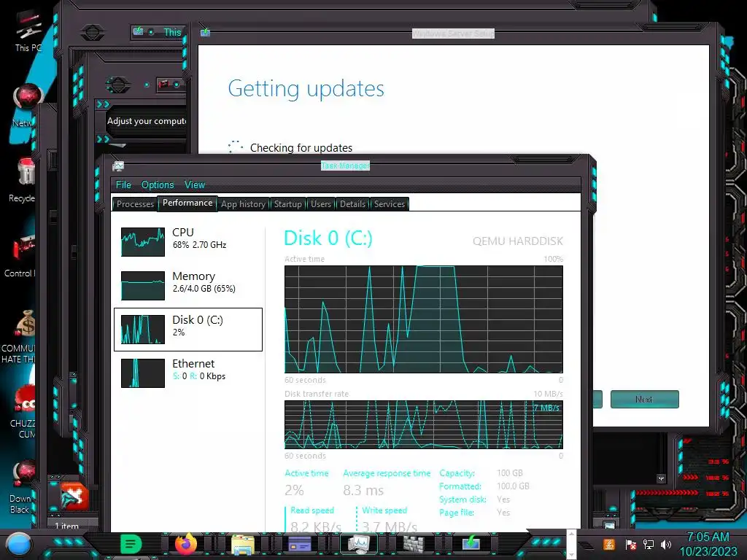
Task: Select the Disk 0 (C:) performance item
Action: pyautogui.click(x=188, y=330)
